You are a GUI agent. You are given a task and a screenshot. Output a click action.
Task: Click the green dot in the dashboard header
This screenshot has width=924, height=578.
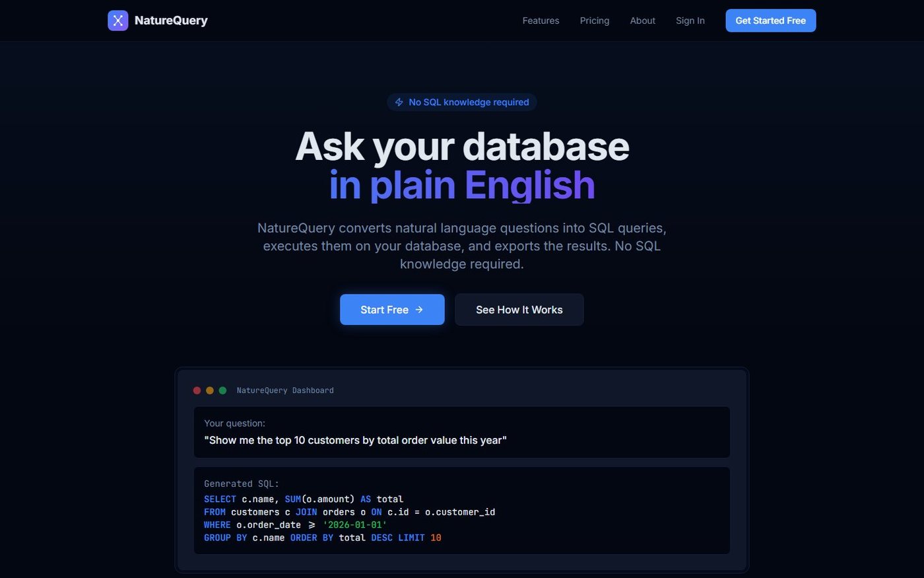222,390
